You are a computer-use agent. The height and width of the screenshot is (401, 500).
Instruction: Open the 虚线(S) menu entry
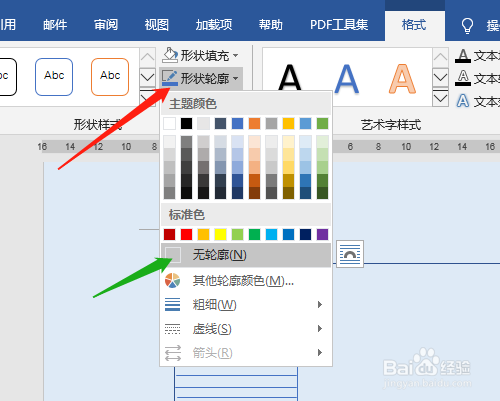tap(246, 329)
